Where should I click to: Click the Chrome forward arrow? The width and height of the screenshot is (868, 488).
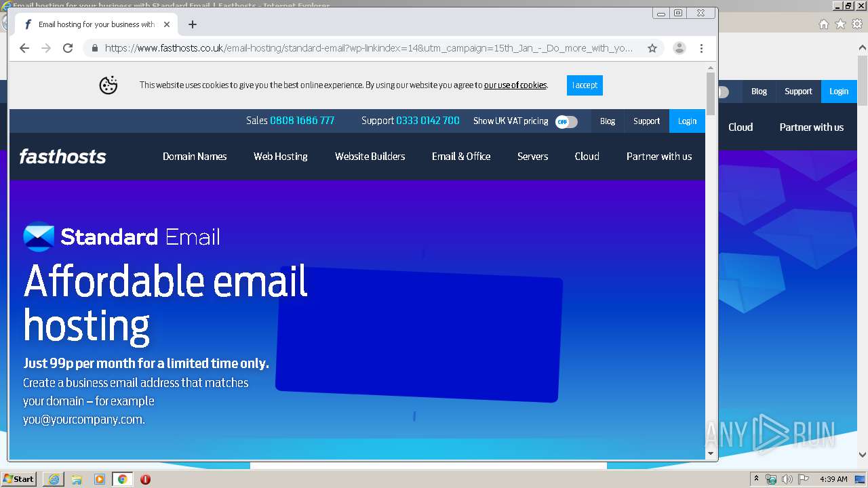click(x=46, y=48)
